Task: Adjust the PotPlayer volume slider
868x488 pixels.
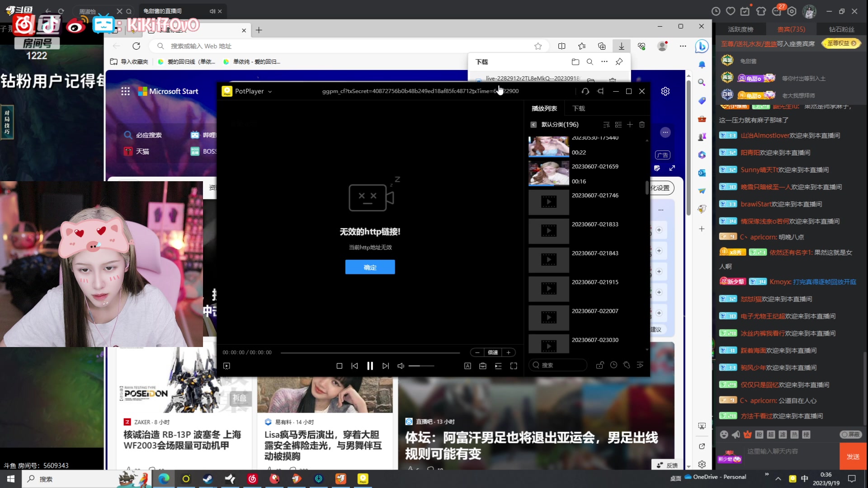Action: coord(421,366)
